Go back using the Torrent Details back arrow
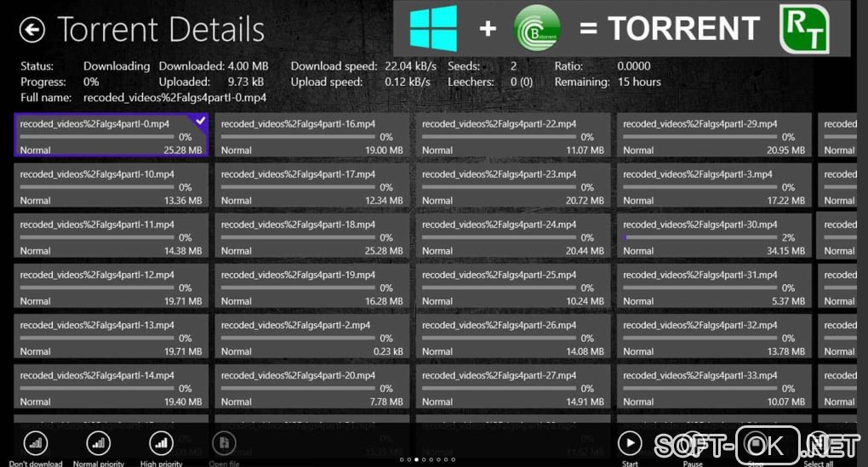Screen dimensions: 868x467 pos(32,30)
